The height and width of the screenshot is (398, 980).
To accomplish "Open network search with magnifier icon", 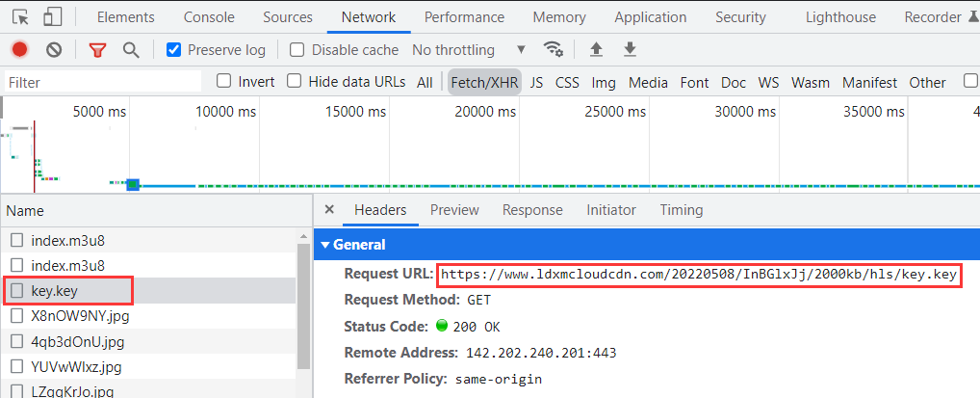I will pos(131,50).
